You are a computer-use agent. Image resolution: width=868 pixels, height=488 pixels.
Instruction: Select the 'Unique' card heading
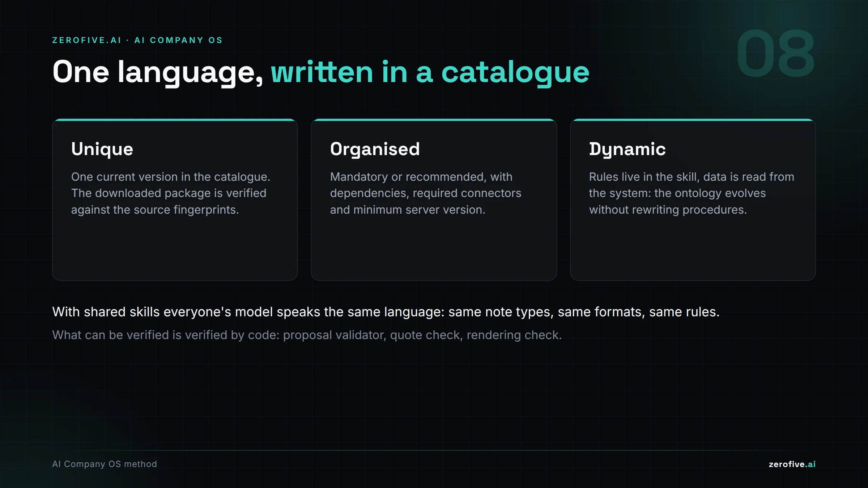tap(102, 149)
